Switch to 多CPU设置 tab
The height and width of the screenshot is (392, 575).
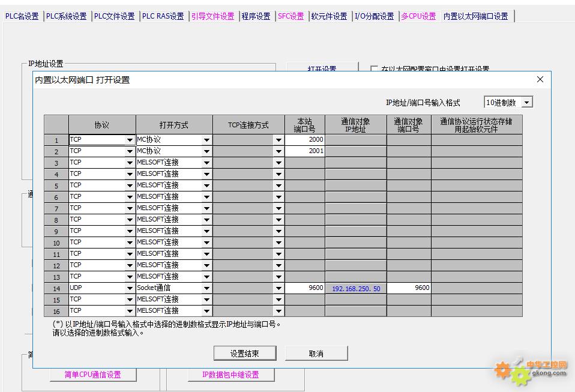[x=418, y=16]
